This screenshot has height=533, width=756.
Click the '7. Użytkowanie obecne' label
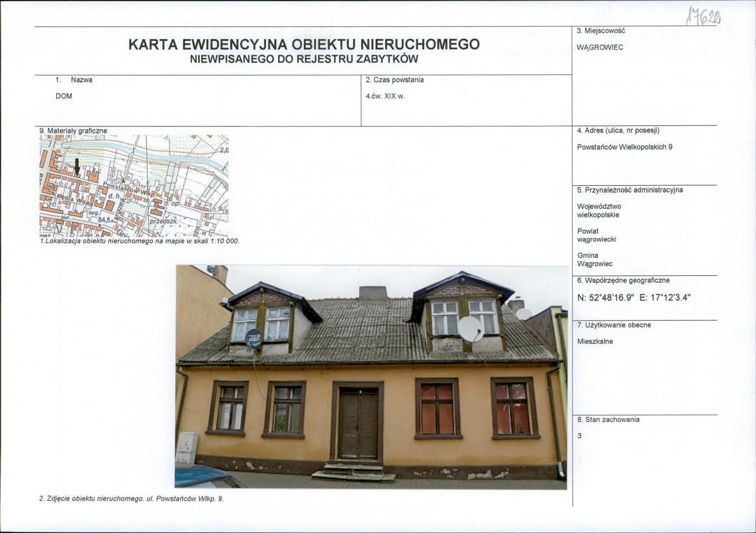point(614,325)
